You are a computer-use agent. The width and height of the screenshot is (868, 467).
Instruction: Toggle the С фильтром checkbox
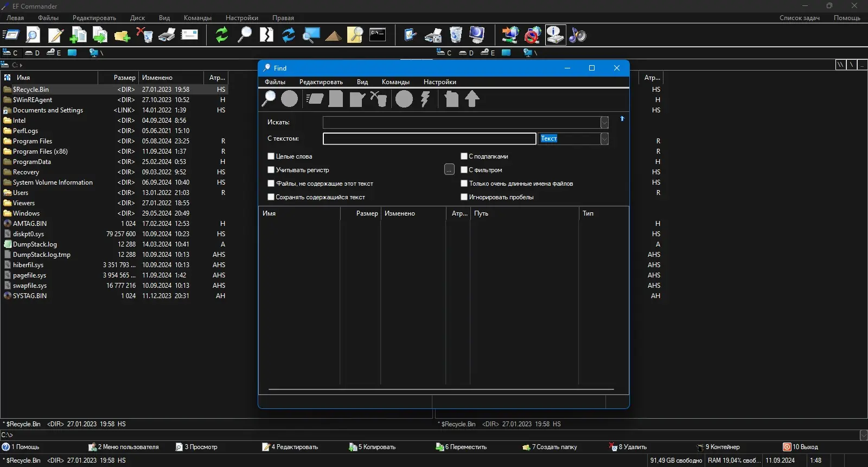[464, 170]
